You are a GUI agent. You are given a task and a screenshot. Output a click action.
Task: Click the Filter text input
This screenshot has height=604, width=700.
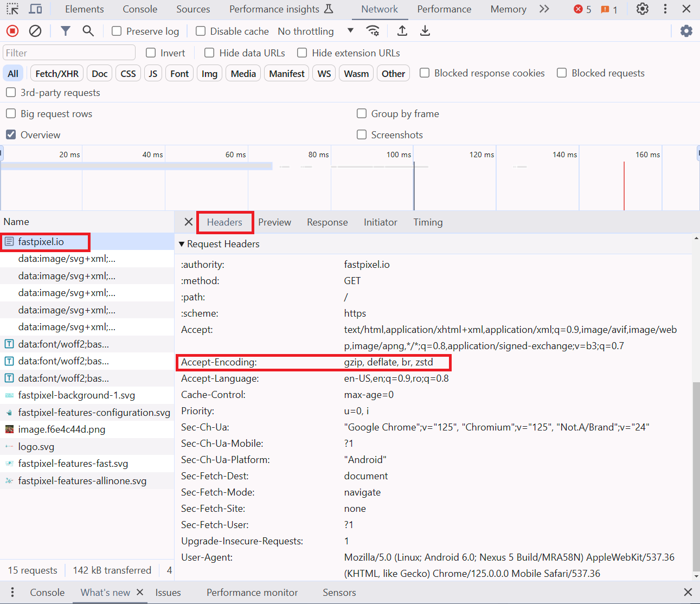pyautogui.click(x=69, y=53)
